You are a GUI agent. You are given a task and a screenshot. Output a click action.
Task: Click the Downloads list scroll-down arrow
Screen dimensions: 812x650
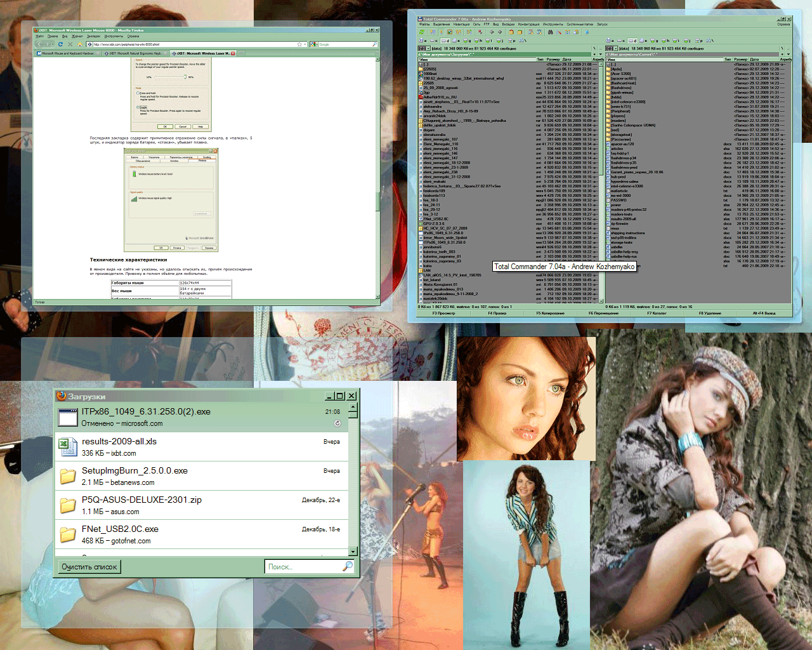353,552
